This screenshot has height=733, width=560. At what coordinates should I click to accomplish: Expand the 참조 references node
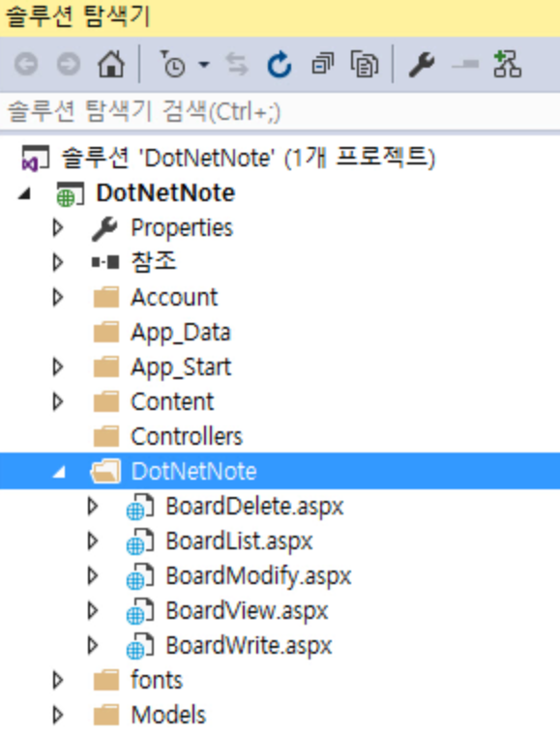click(58, 263)
